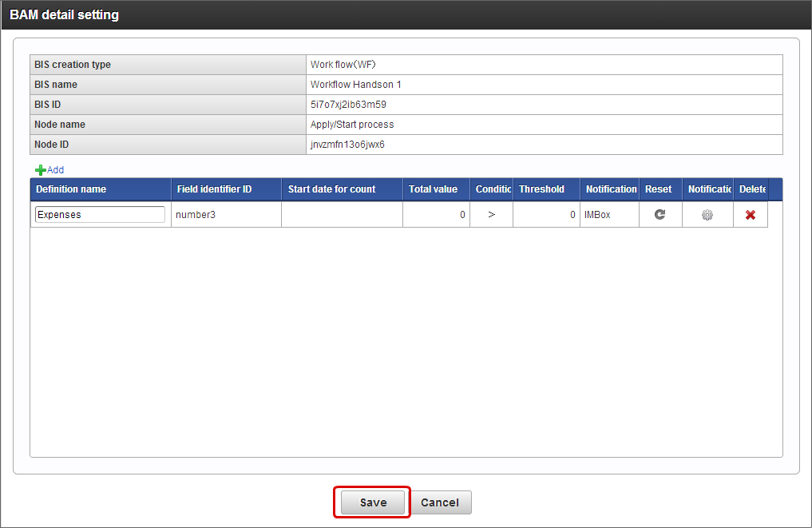Image resolution: width=812 pixels, height=528 pixels.
Task: Click the IMBox notification cell
Action: coord(609,215)
